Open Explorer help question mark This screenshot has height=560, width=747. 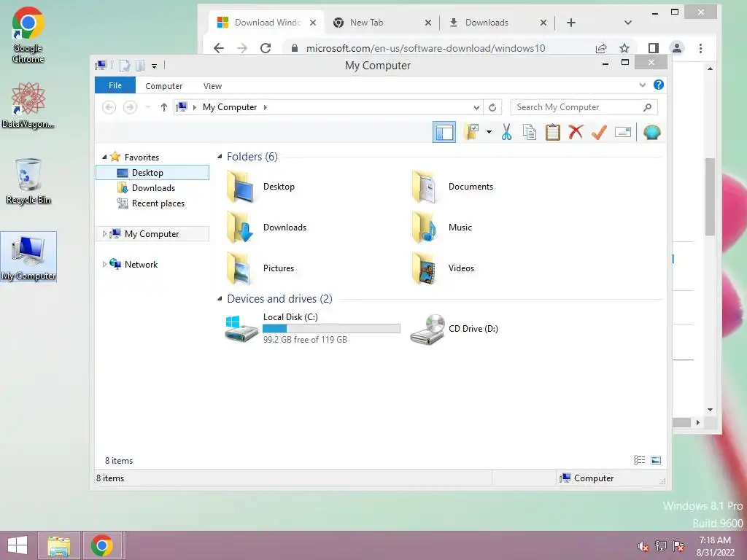pyautogui.click(x=659, y=85)
